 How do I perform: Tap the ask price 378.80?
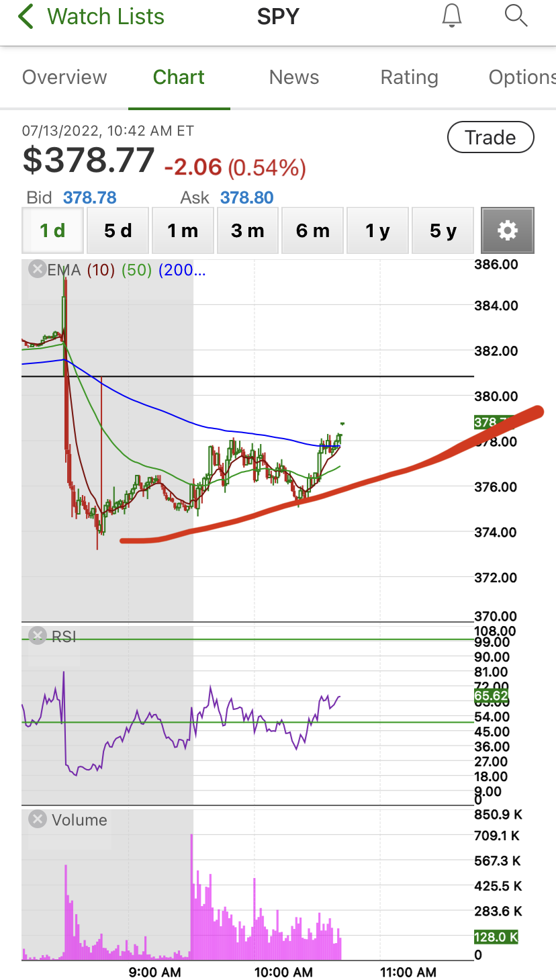point(246,197)
